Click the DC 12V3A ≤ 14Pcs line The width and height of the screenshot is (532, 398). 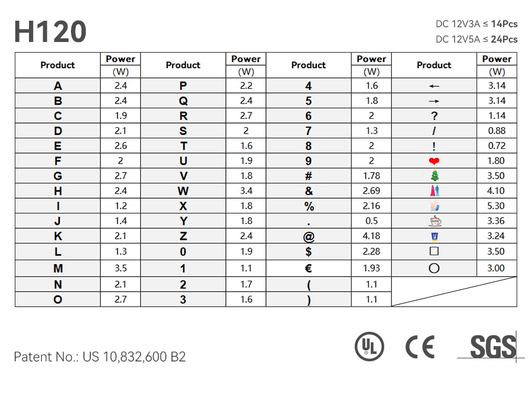476,24
